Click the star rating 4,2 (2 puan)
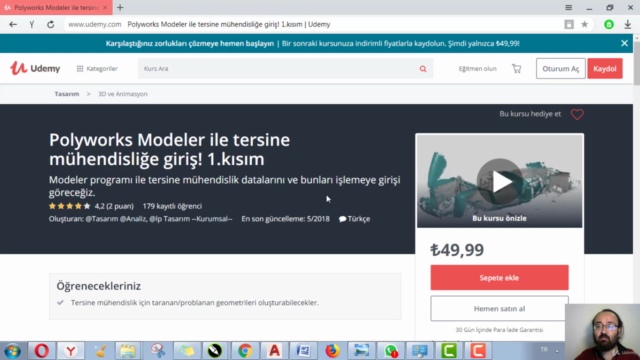The height and width of the screenshot is (360, 640). tap(91, 206)
